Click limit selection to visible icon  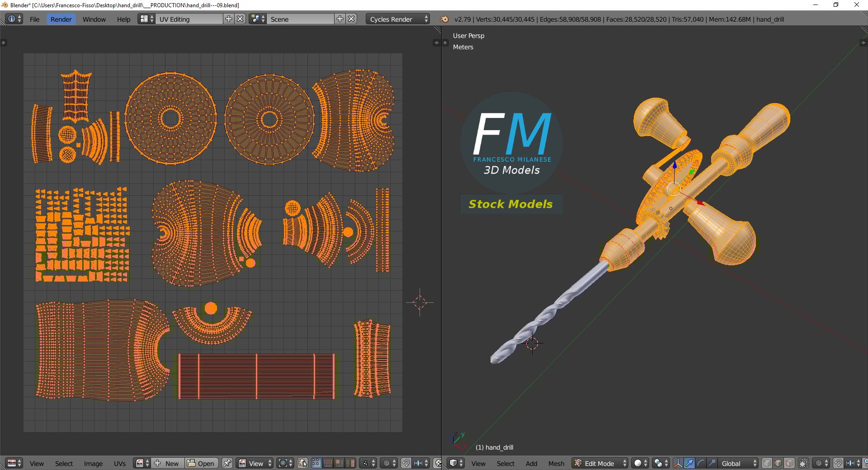(x=803, y=463)
